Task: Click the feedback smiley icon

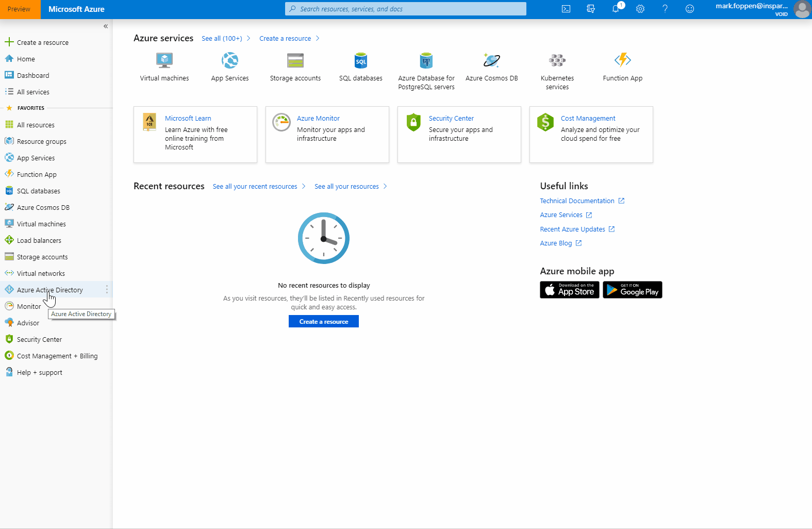Action: tap(690, 9)
